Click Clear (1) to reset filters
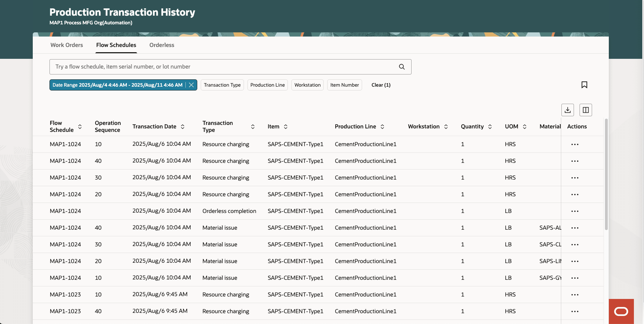This screenshot has height=324, width=644. [381, 85]
